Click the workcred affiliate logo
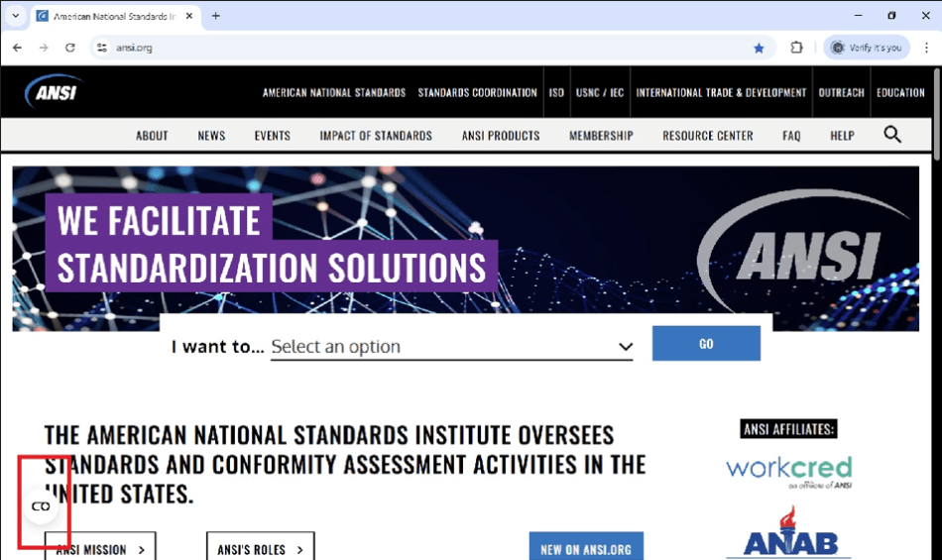The width and height of the screenshot is (942, 560). 789,473
